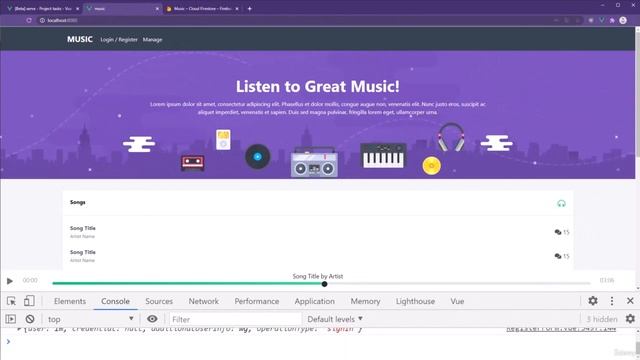Close the active music browser tab

point(157,9)
